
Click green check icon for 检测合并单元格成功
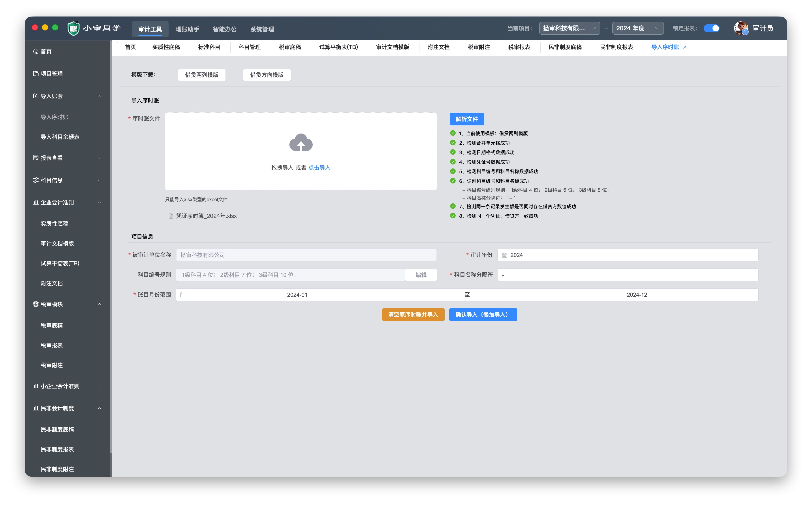(453, 143)
